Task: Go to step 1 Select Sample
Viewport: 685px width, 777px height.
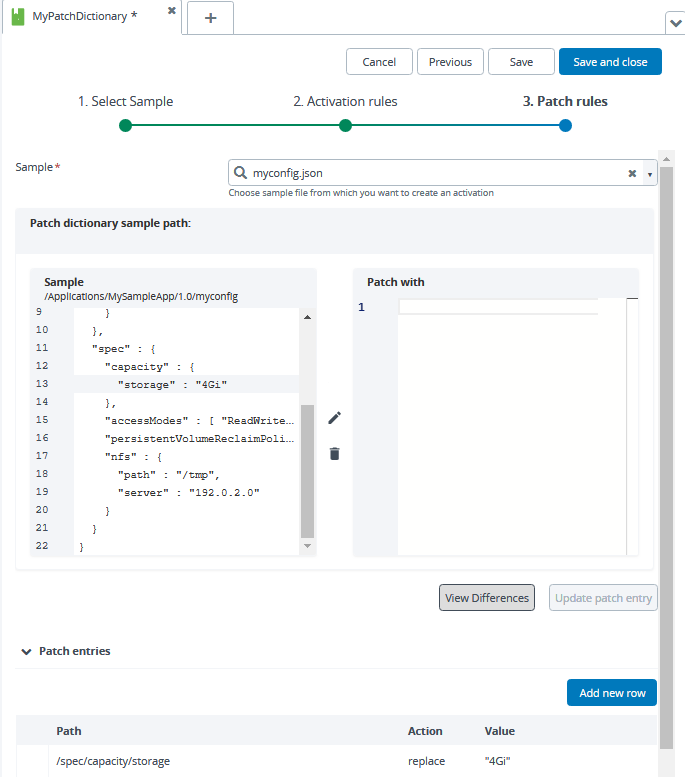Action: (125, 101)
